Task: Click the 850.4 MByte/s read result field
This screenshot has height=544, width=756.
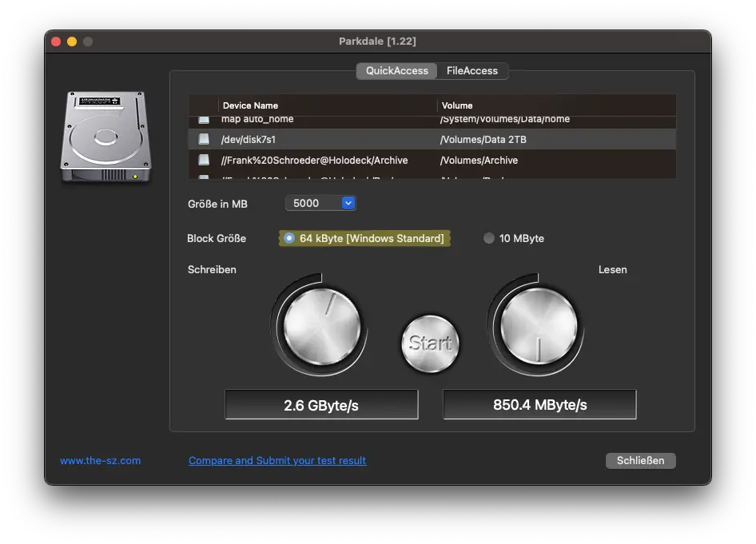Action: (x=539, y=405)
